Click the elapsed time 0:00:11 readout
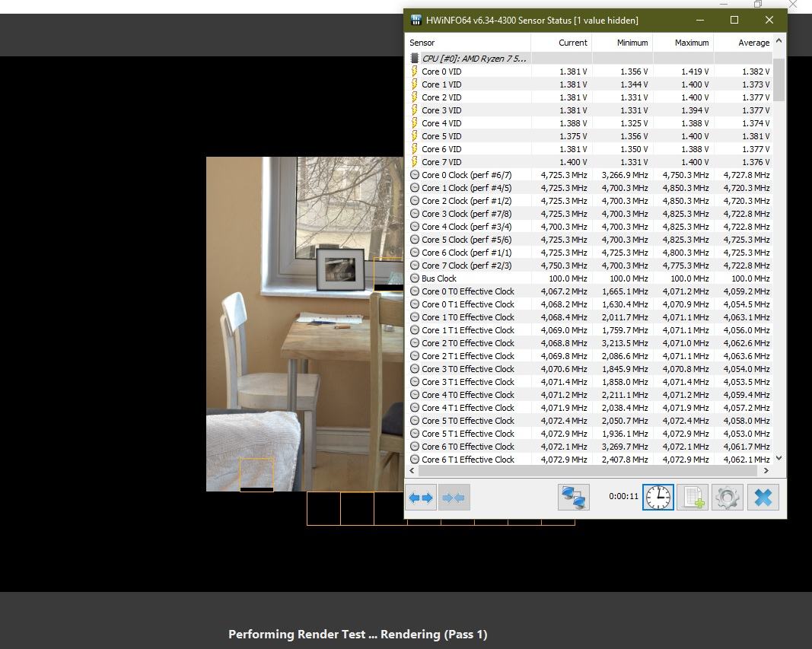The width and height of the screenshot is (812, 649). point(623,496)
